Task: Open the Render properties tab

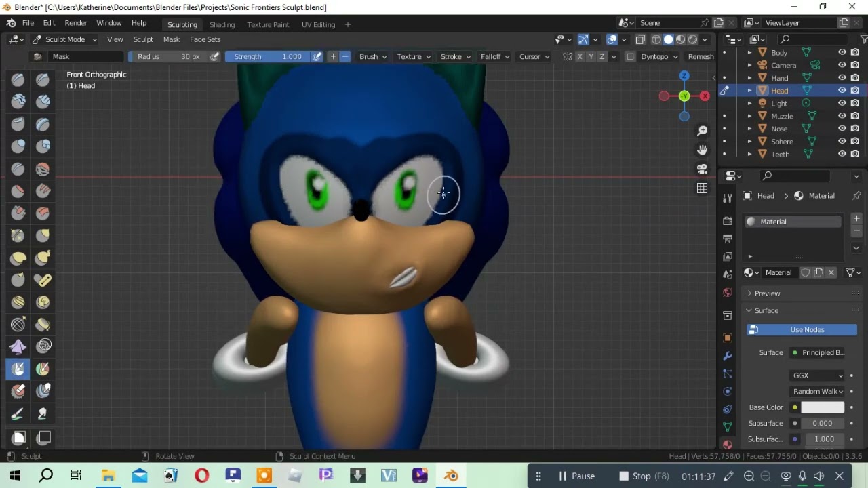Action: pyautogui.click(x=728, y=221)
